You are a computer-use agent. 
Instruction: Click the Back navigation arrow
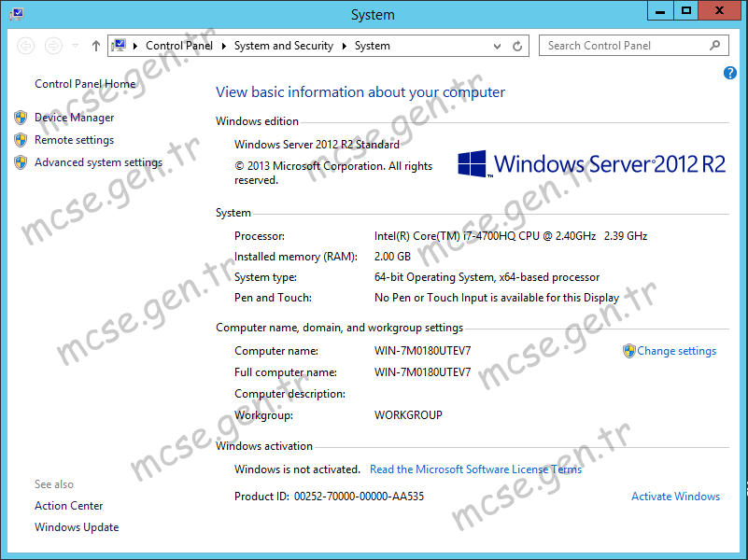pos(26,46)
